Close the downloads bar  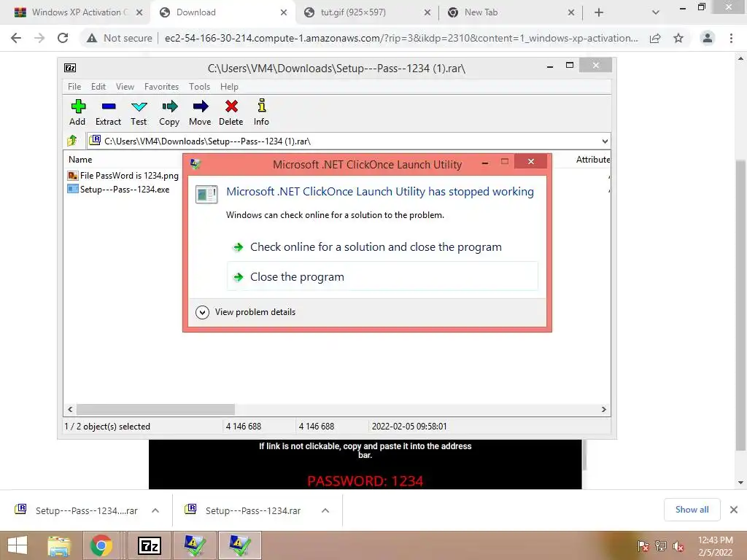[x=734, y=510]
